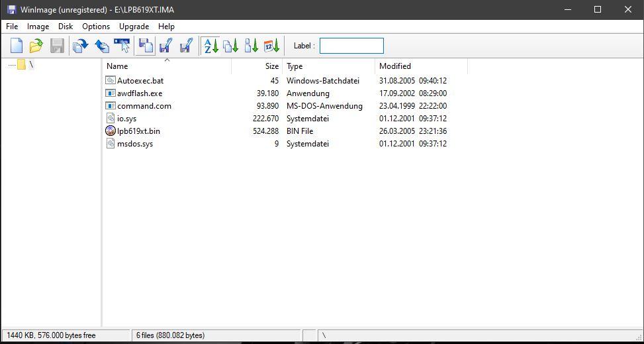Screen dimensions: 644x344
Task: Click the Systemdatei type of io.sys
Action: [x=308, y=119]
